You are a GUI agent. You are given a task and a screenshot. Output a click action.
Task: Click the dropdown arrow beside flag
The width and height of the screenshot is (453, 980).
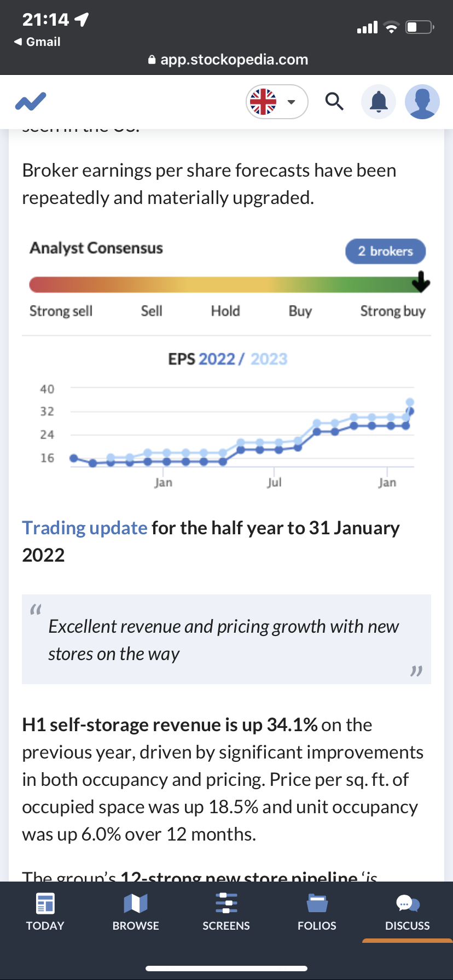(292, 102)
